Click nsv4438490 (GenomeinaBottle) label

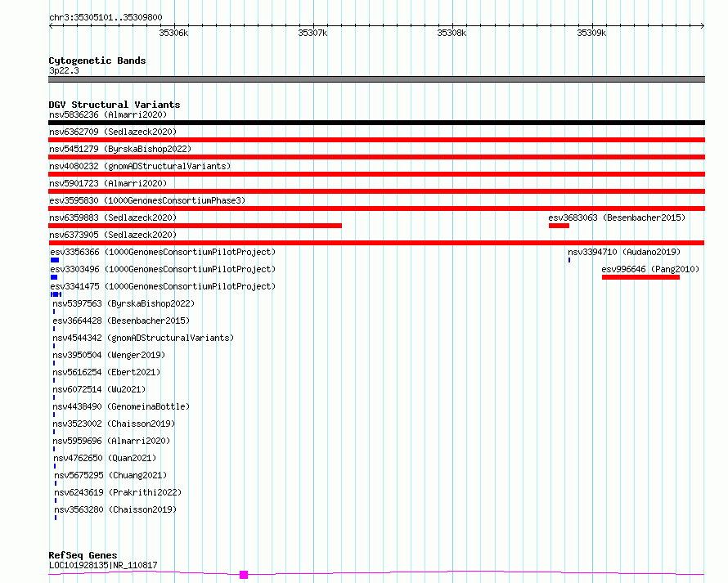(x=121, y=406)
